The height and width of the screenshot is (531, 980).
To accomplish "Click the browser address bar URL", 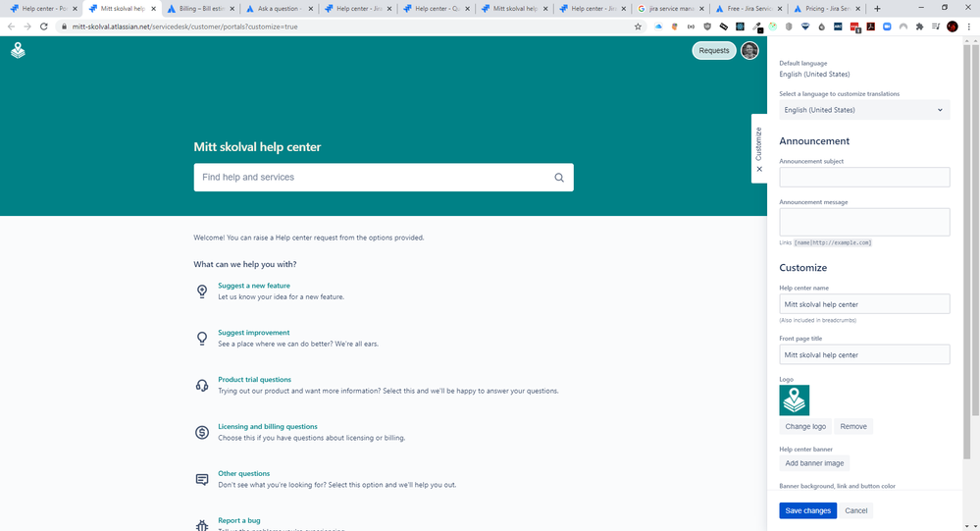I will click(184, 27).
